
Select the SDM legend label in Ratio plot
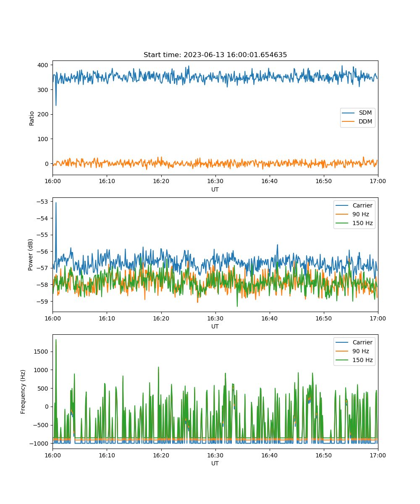pyautogui.click(x=365, y=113)
